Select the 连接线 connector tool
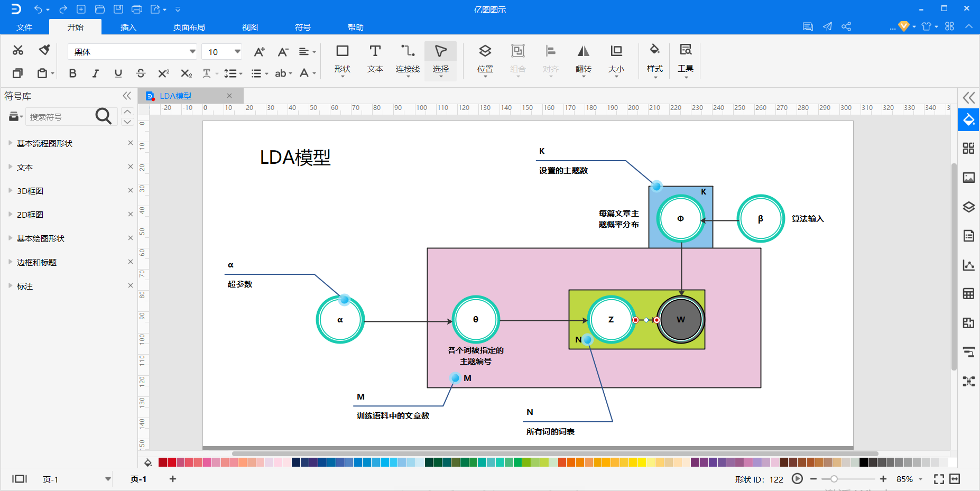Screen dimensions: 980x491 [x=408, y=60]
